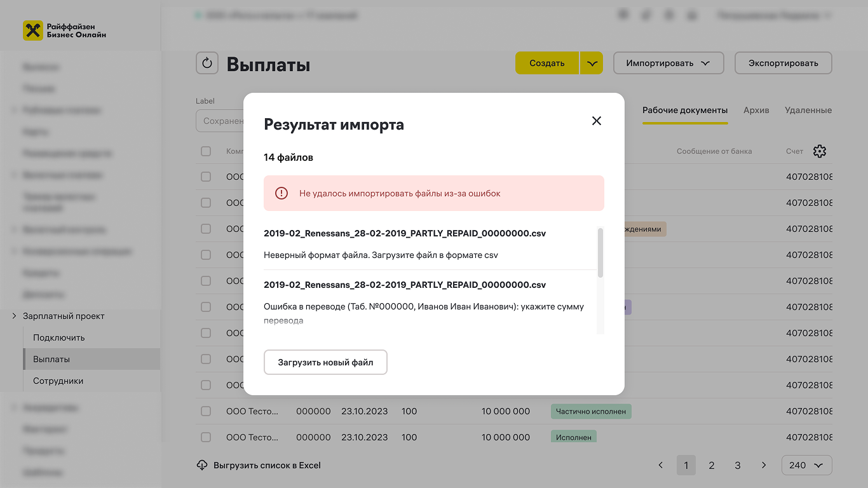Open the Импортировать dropdown
The width and height of the screenshot is (868, 488).
(668, 63)
